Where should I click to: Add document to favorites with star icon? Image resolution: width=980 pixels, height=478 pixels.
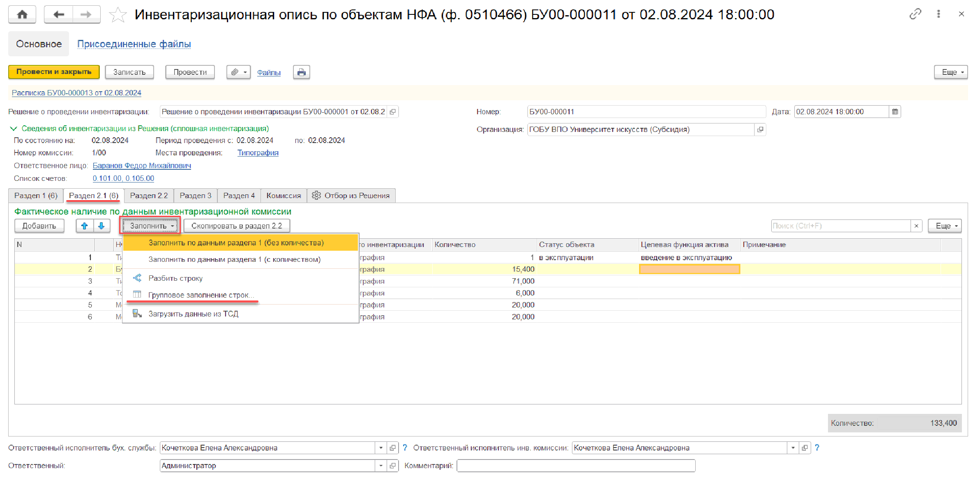118,15
